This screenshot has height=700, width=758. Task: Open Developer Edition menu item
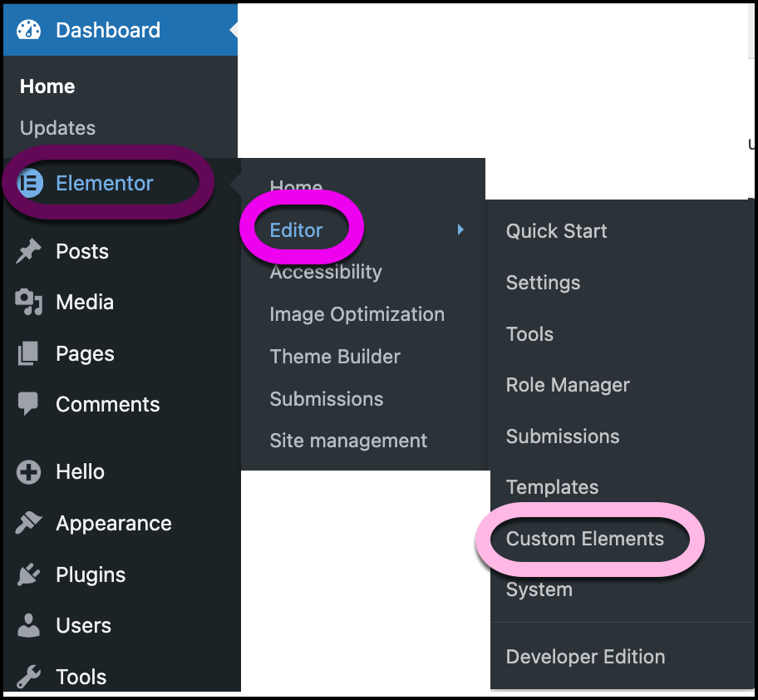585,657
